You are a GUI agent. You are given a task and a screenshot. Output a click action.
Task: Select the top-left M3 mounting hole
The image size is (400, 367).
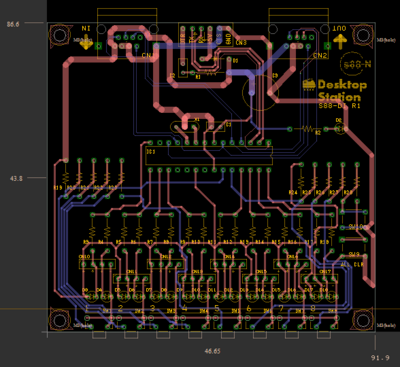coord(59,35)
